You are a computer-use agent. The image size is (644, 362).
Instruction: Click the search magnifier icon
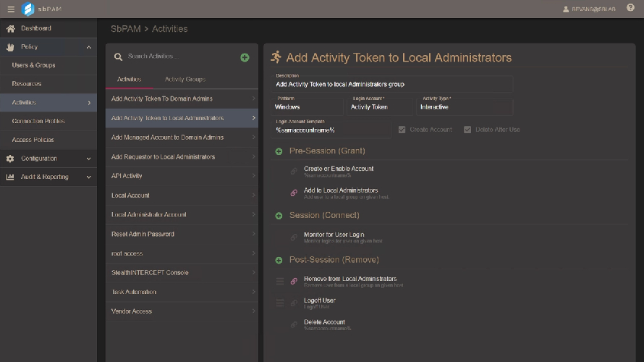point(118,57)
